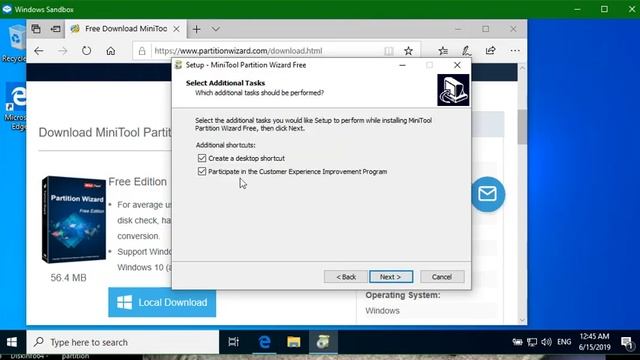Open reading view icon in address bar
The width and height of the screenshot is (640, 360).
(389, 51)
